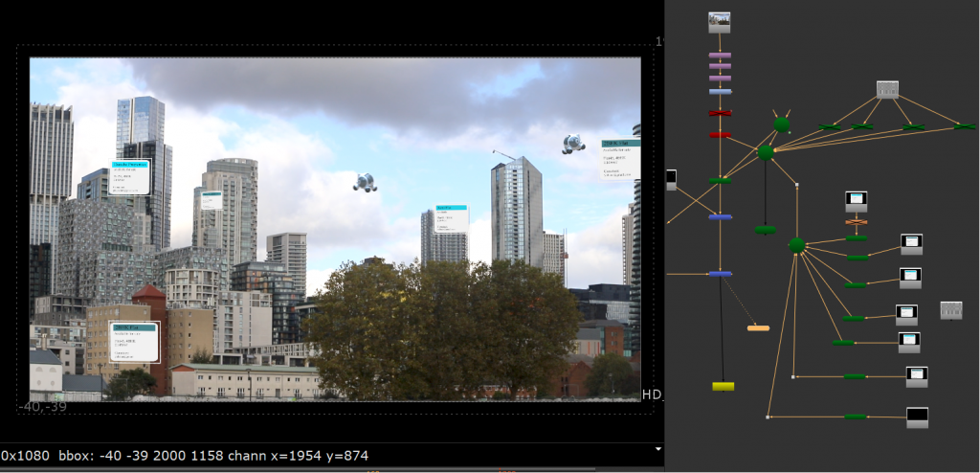This screenshot has height=473, width=980.
Task: Select the Read node with the city thumbnail
Action: [720, 22]
